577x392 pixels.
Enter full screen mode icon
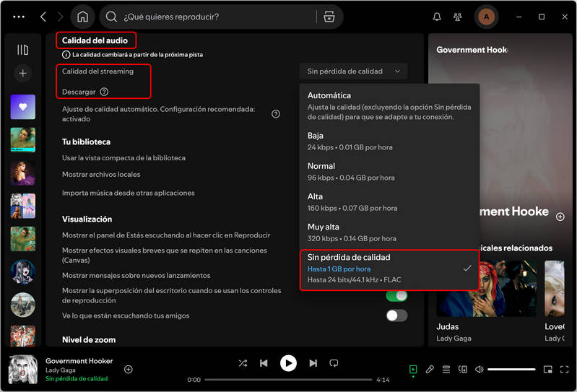point(564,369)
